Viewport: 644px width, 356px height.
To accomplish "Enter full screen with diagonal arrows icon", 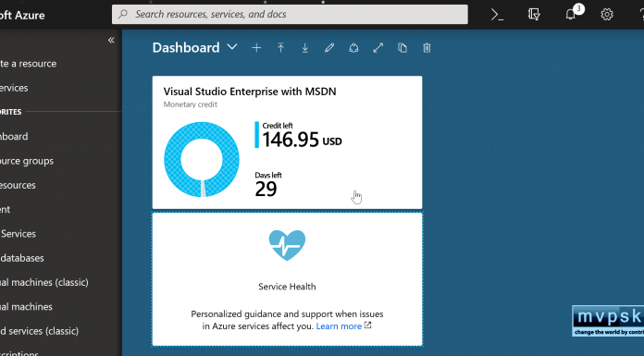I will tap(378, 48).
